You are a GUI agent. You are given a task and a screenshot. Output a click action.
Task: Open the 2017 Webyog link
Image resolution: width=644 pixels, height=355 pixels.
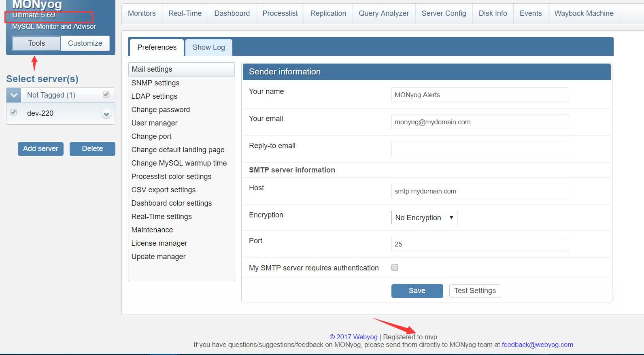tap(353, 337)
